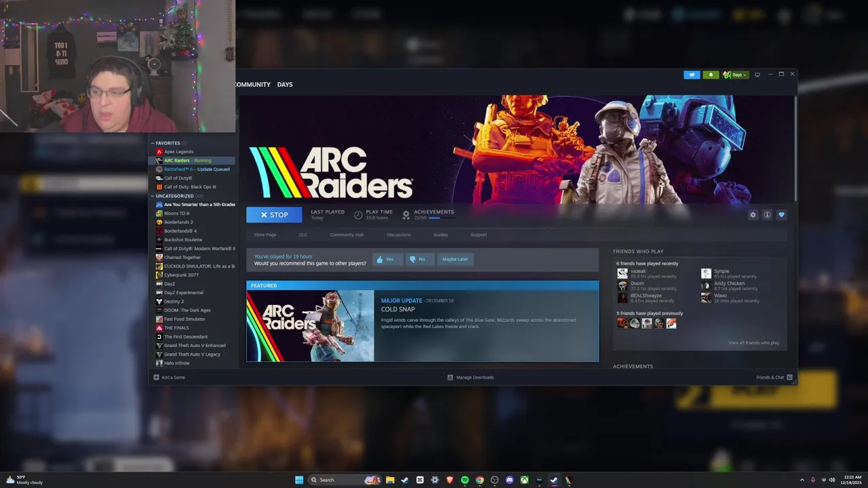Viewport: 868px width, 488px height.
Task: Toggle the favorite heart icon for ARC Raiders
Action: (x=781, y=215)
